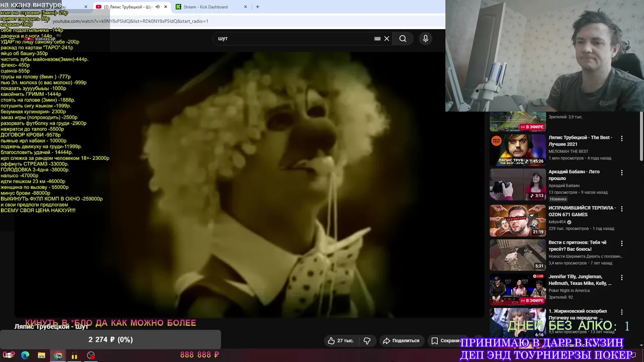Open Jennifer Tilly, Jungleman, Hellmuth live stream title
This screenshot has height=362, width=644.
[x=580, y=280]
